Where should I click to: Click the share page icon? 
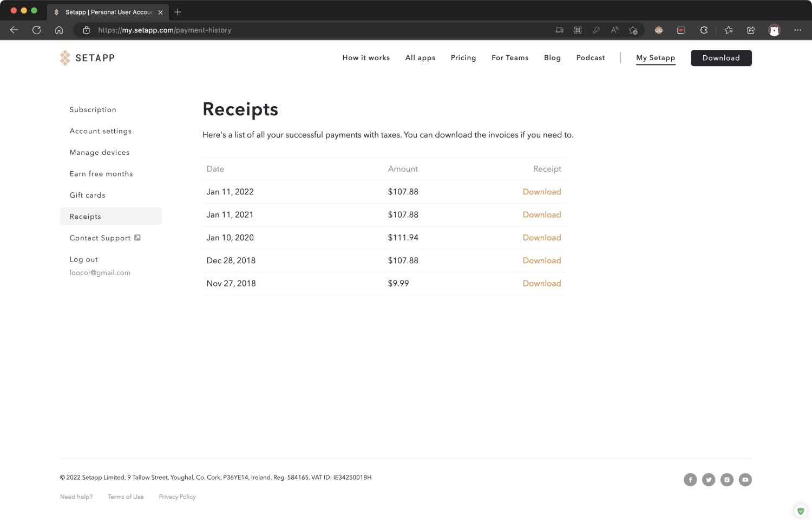(x=751, y=30)
